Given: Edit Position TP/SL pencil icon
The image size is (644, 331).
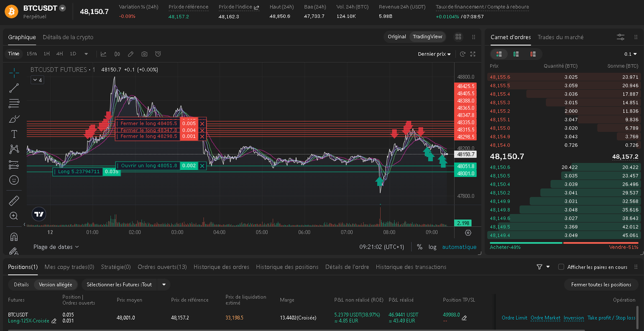Looking at the screenshot, I should [464, 318].
